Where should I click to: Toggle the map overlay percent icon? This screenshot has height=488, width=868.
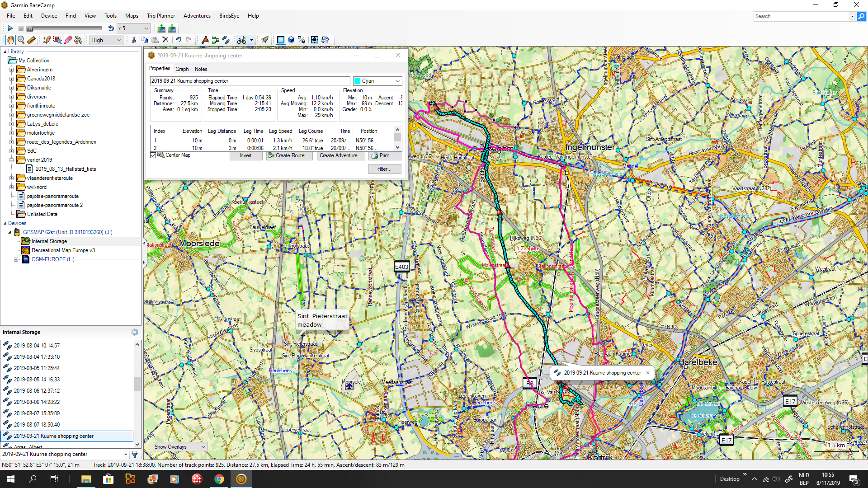[302, 40]
